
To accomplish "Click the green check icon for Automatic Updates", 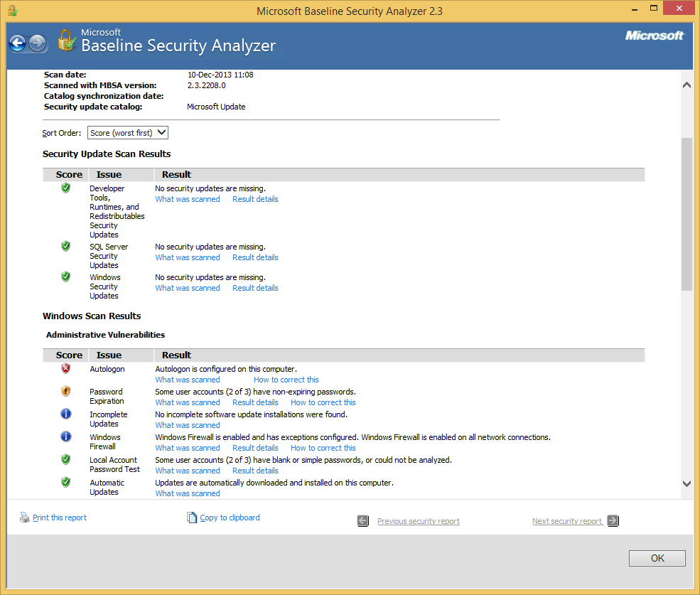I will [65, 482].
